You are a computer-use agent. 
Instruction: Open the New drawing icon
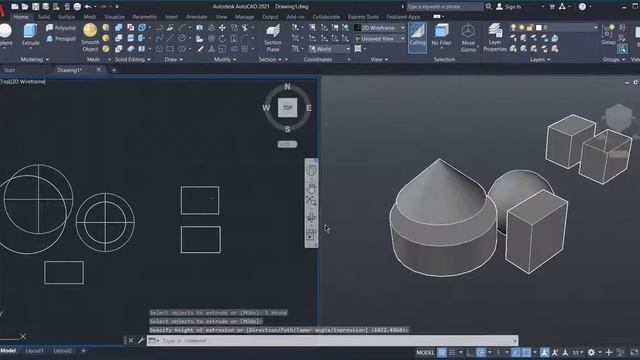15,7
